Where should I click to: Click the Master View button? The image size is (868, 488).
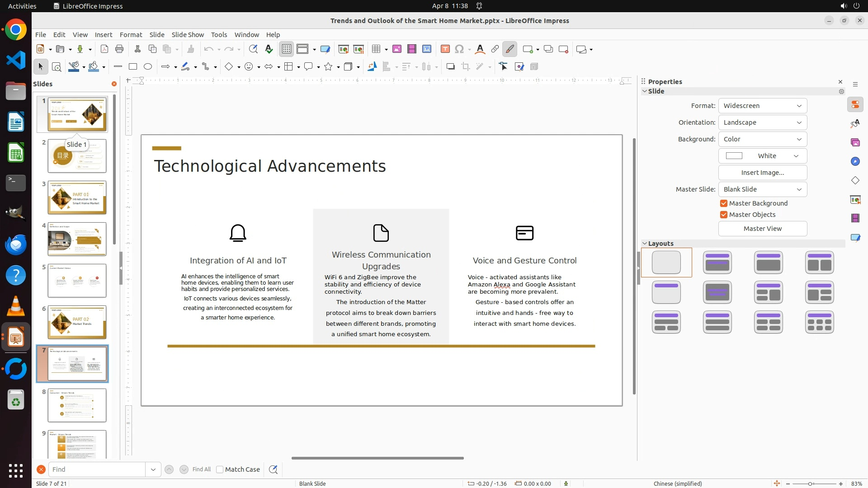point(762,229)
